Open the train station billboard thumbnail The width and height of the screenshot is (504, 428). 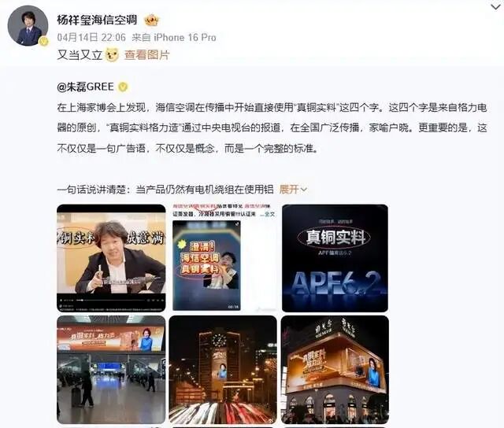[x=111, y=370]
